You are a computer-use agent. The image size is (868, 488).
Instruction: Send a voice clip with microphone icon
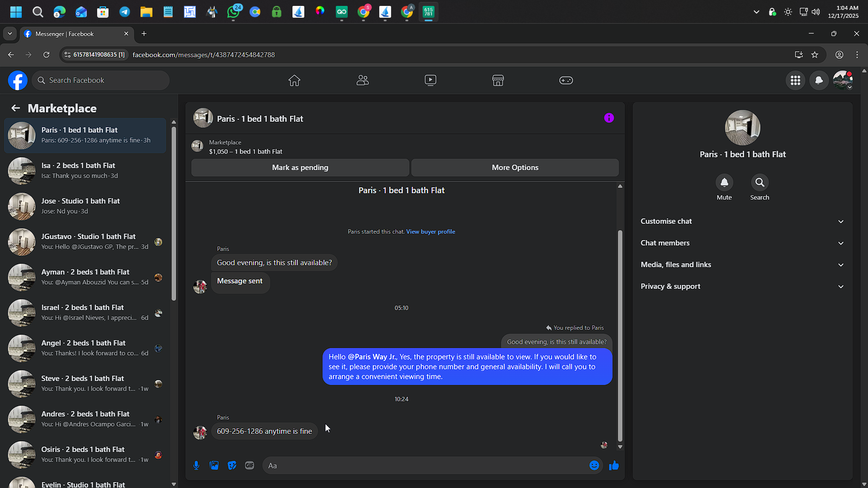coord(196,465)
